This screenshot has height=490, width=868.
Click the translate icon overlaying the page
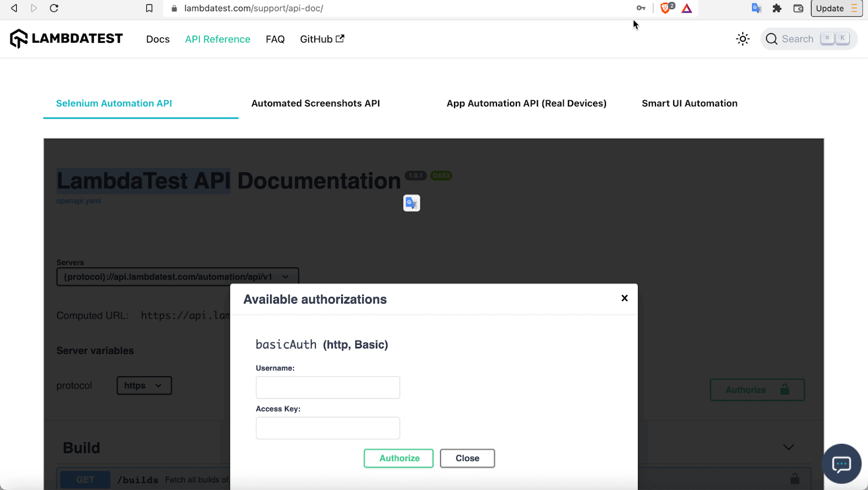click(x=411, y=203)
